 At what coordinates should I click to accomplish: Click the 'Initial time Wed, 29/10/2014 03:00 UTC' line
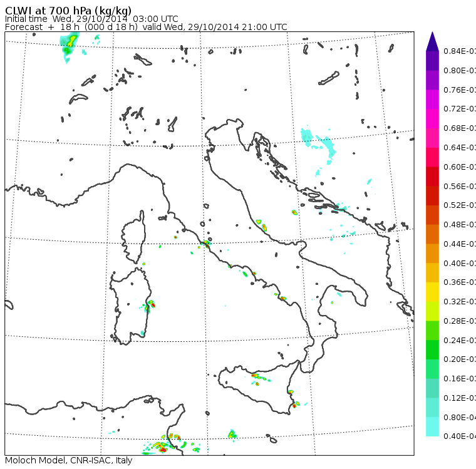coord(91,19)
